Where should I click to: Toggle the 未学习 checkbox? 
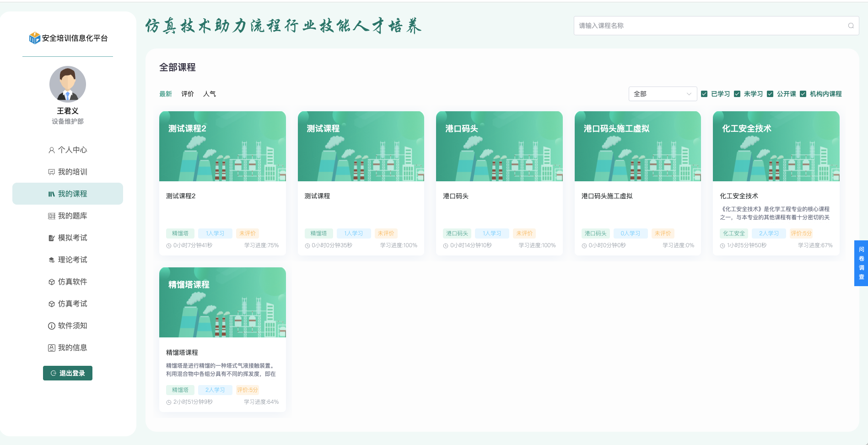pos(737,94)
